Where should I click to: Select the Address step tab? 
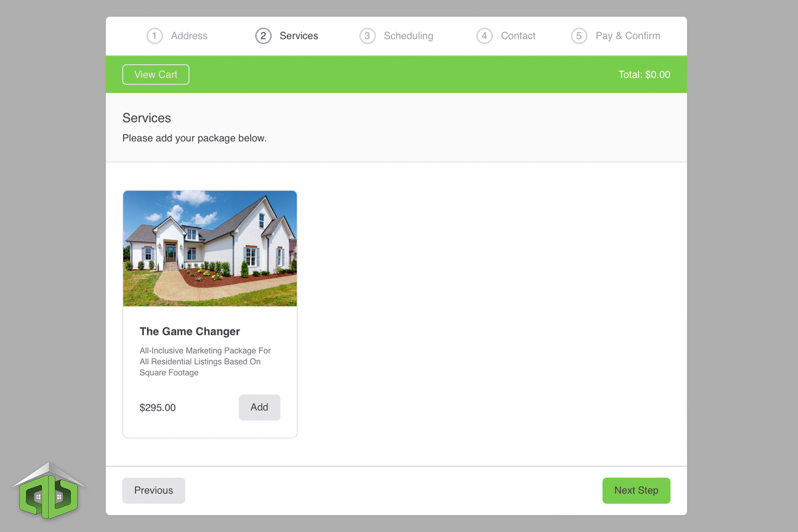click(177, 36)
